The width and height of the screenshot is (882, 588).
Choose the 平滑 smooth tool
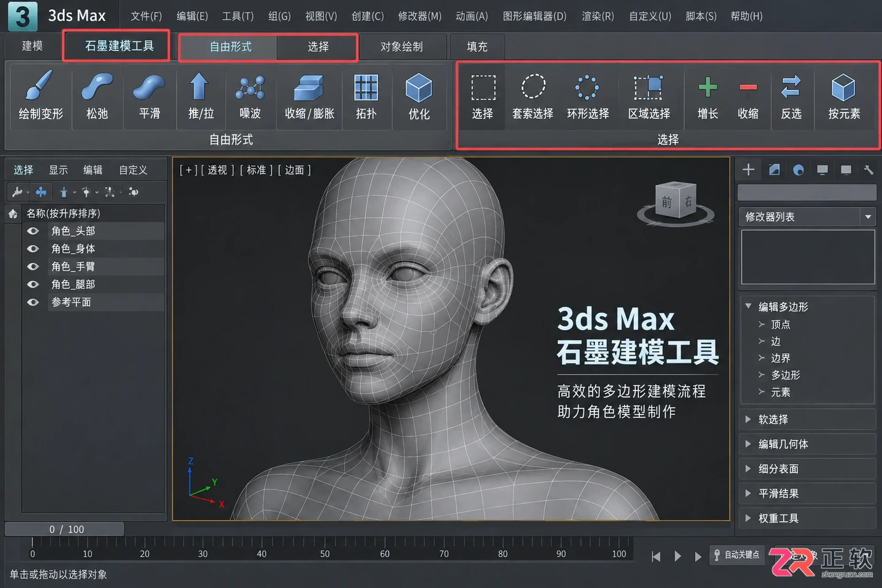point(149,96)
